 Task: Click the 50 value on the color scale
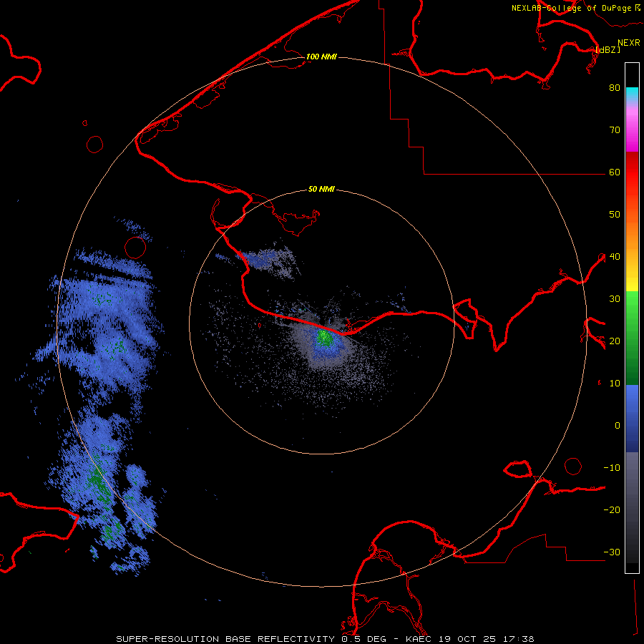615,215
